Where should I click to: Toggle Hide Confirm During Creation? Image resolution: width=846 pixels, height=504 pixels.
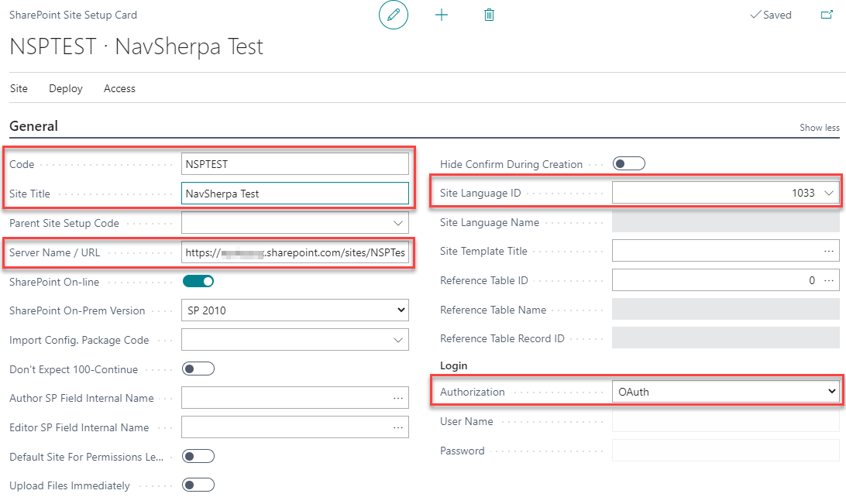(x=629, y=163)
